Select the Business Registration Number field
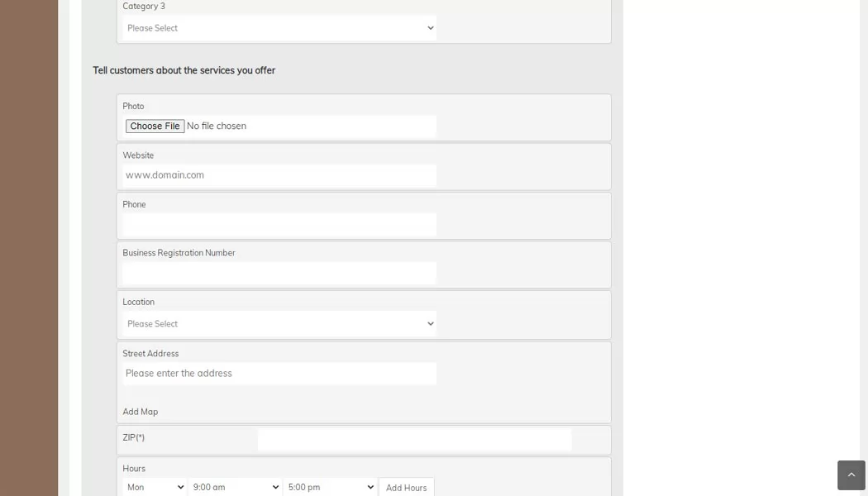This screenshot has width=868, height=496. click(279, 273)
